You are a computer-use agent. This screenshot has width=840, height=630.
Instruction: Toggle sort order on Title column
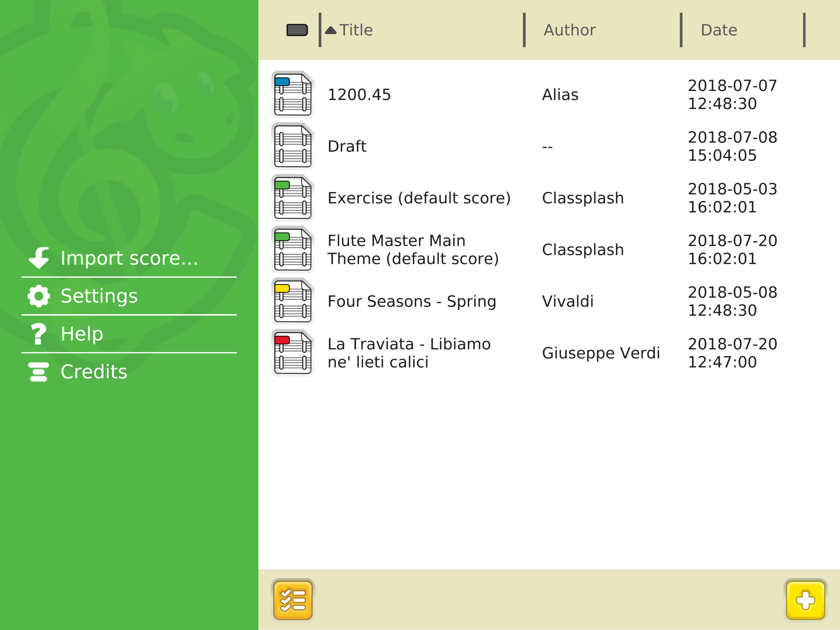point(356,30)
